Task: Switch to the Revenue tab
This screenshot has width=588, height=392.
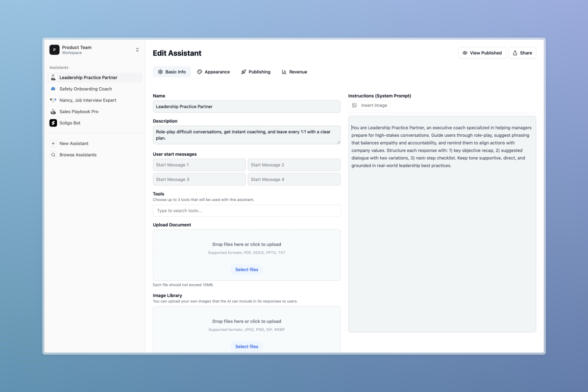Action: point(294,72)
